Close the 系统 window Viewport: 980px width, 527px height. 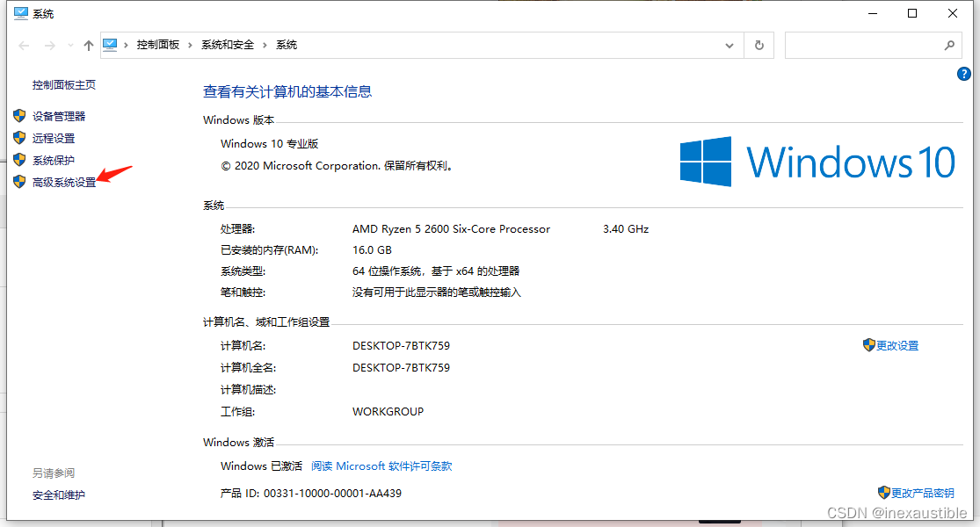pyautogui.click(x=953, y=13)
